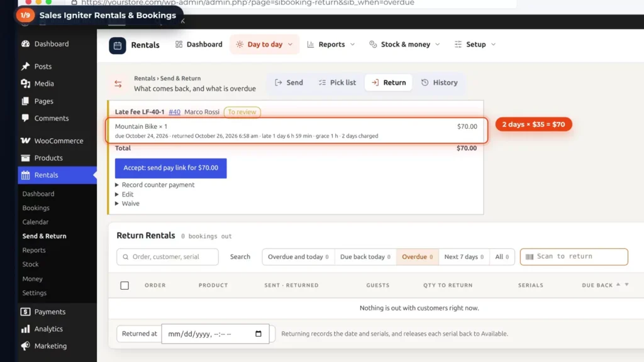Click the Scan to return field
The width and height of the screenshot is (644, 362).
point(574,257)
